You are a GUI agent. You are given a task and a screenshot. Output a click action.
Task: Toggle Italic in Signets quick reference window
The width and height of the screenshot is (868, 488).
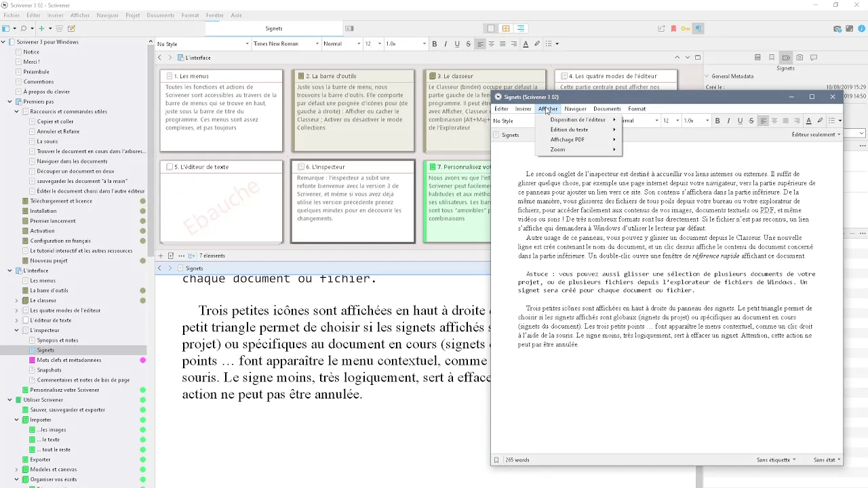pyautogui.click(x=728, y=121)
